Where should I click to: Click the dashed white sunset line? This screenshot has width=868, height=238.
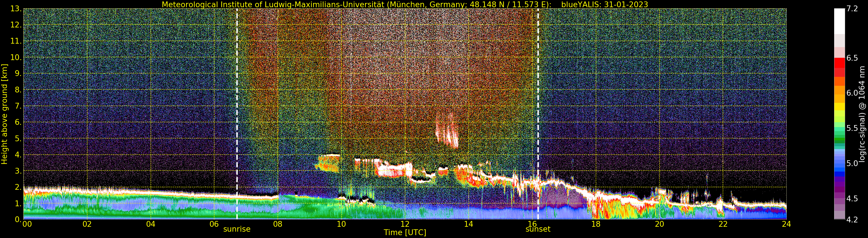538,114
